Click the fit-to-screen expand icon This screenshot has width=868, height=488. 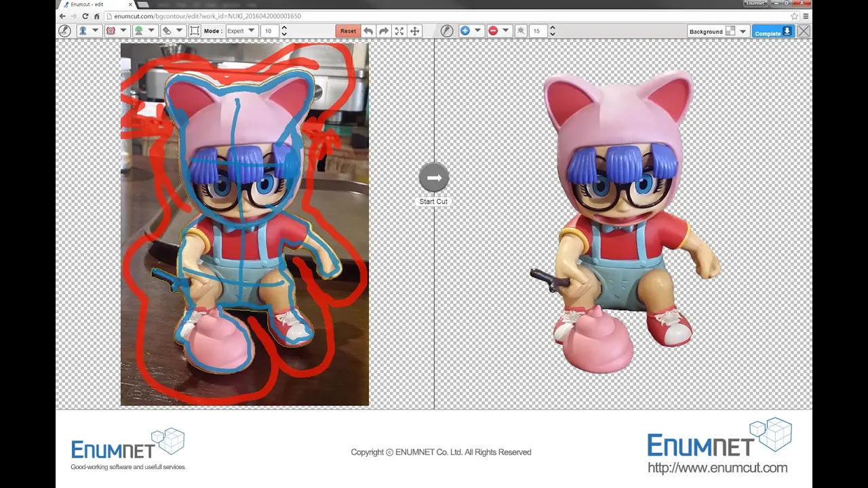[x=399, y=30]
